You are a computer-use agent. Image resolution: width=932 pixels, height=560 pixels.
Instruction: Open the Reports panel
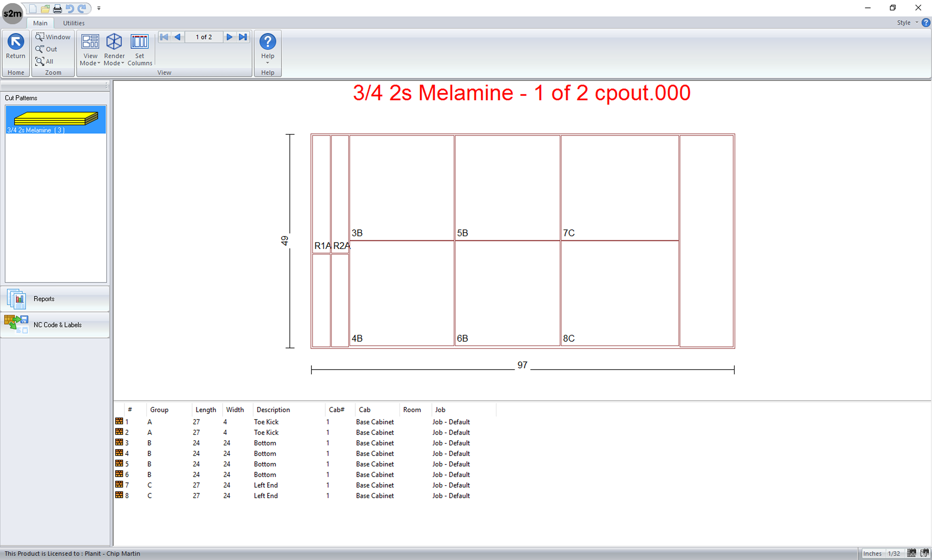pos(55,299)
